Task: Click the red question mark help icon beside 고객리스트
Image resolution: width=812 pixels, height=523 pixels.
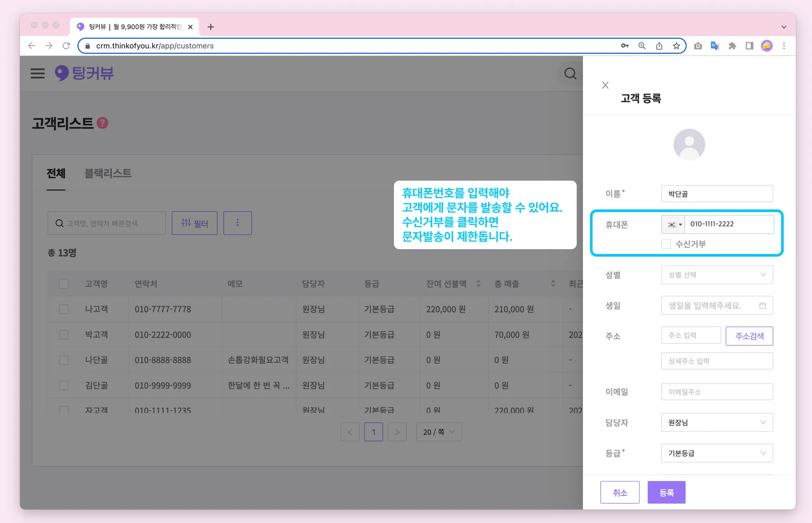Action: click(x=103, y=123)
